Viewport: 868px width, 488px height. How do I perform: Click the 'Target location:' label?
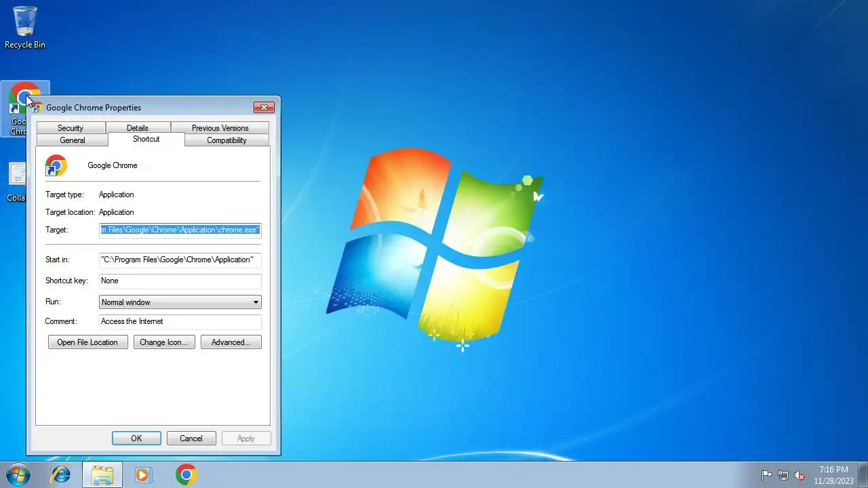70,212
